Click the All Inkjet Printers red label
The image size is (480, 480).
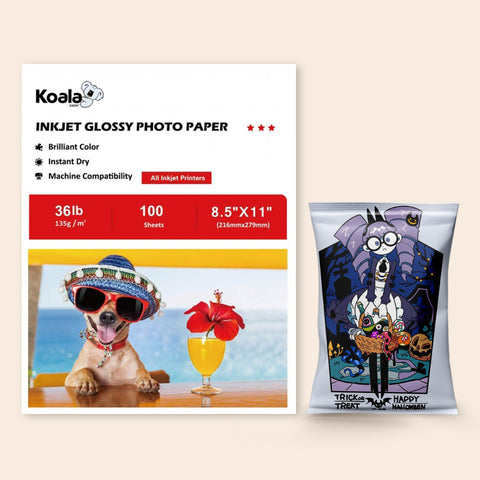(x=177, y=178)
